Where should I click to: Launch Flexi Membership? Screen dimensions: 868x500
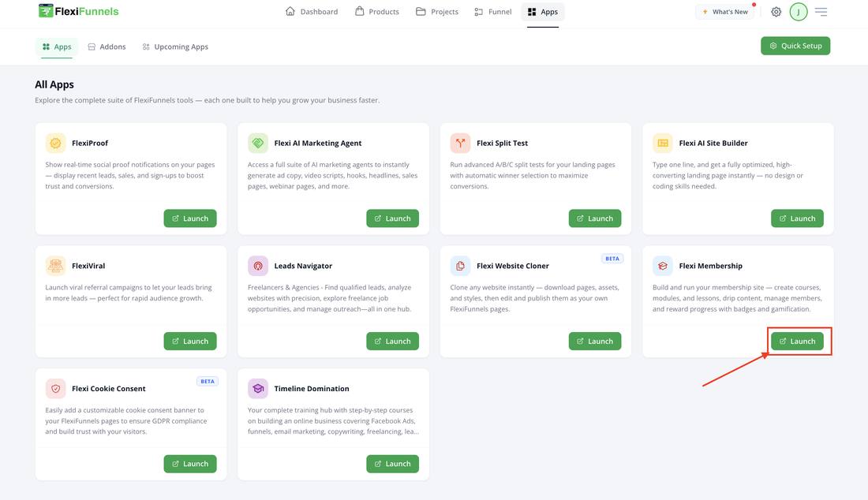coord(797,341)
